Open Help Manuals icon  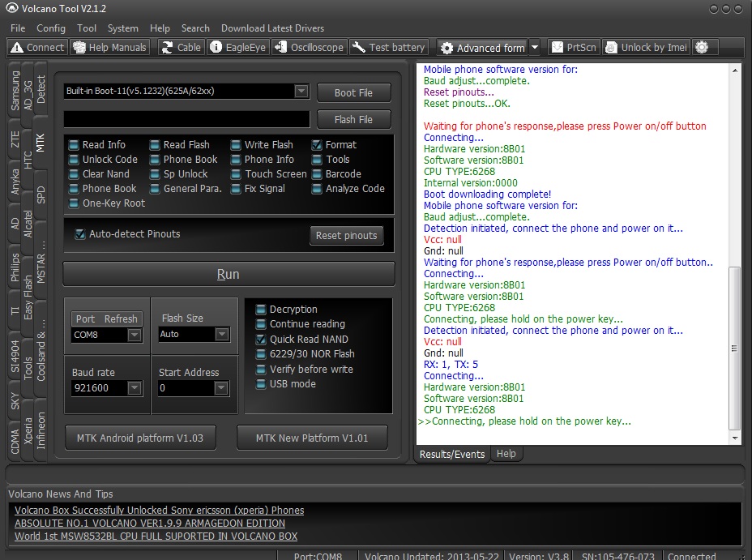click(x=79, y=48)
